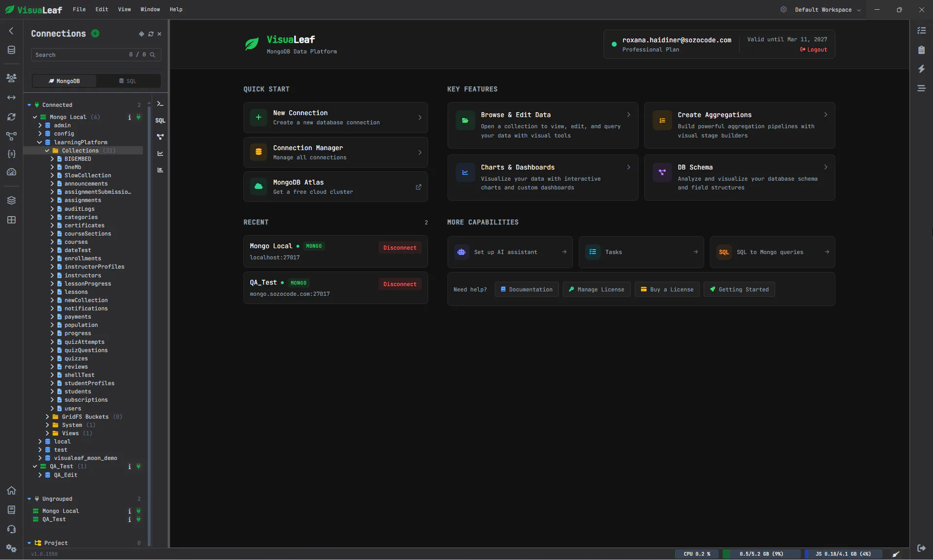933x560 pixels.
Task: Open the Window menu
Action: tap(150, 9)
